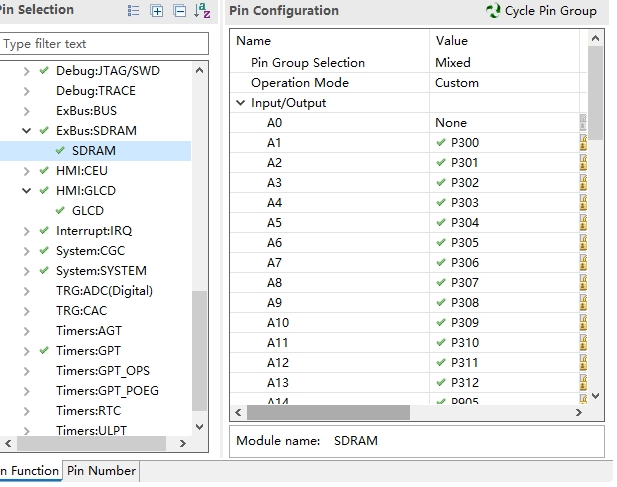Click the Pin Configuration vertical scrollbar down arrow
This screenshot has height=487, width=617.
[595, 396]
